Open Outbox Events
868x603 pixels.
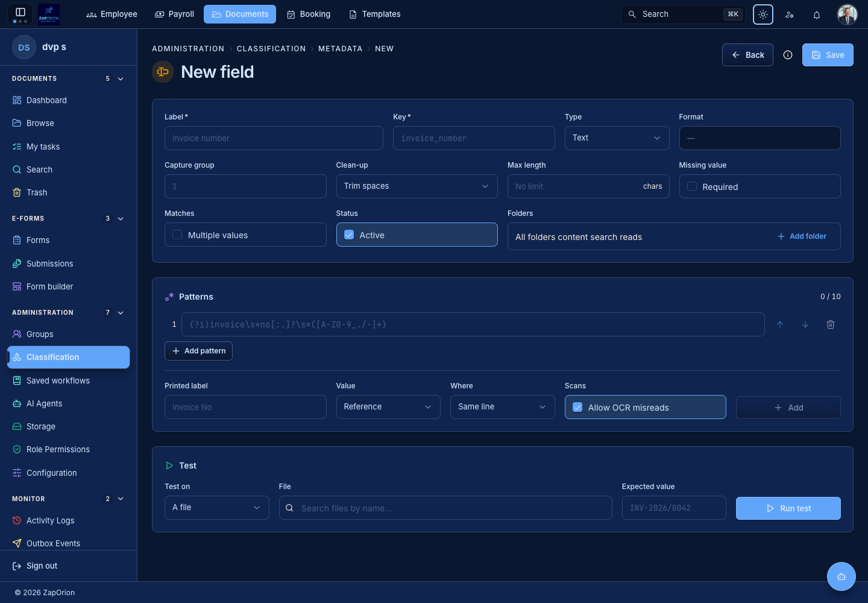[x=68, y=543]
